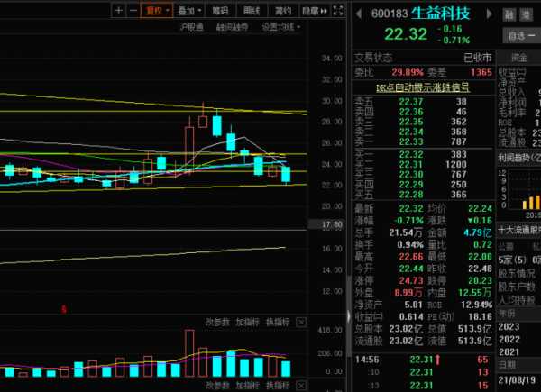
Task: Select the 卖三 ask row at 22.35
Action: tap(423, 122)
